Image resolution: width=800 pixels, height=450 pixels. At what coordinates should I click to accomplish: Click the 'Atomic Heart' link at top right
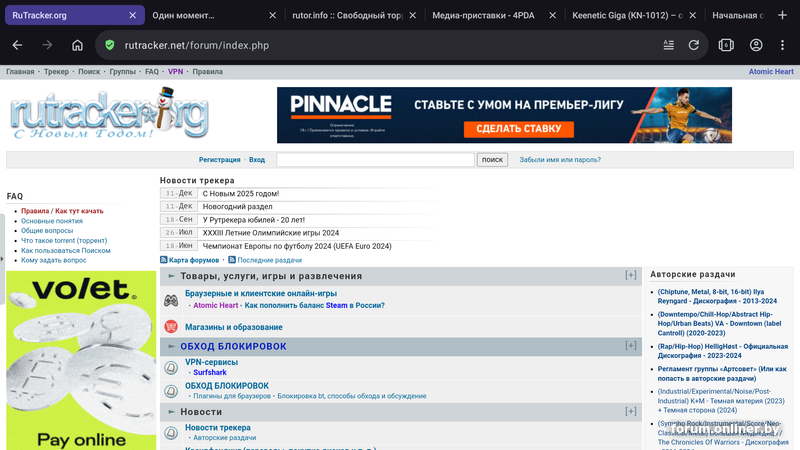point(771,71)
